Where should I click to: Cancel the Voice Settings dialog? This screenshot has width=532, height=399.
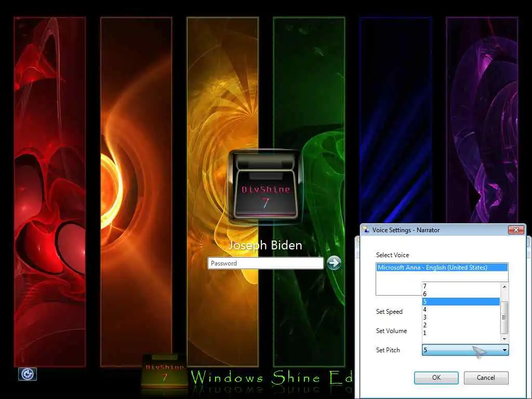[x=486, y=378]
